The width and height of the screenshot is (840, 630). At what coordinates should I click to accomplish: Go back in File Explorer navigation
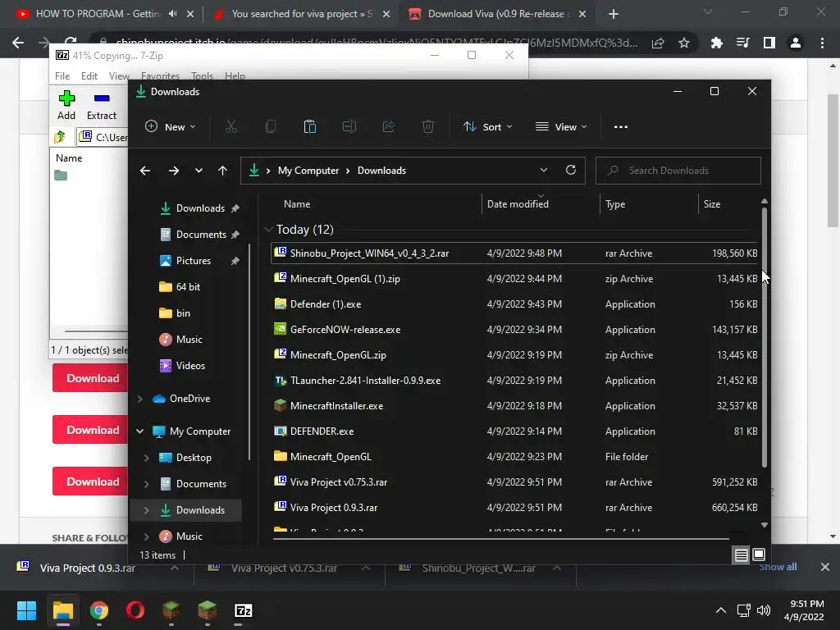[x=145, y=171]
